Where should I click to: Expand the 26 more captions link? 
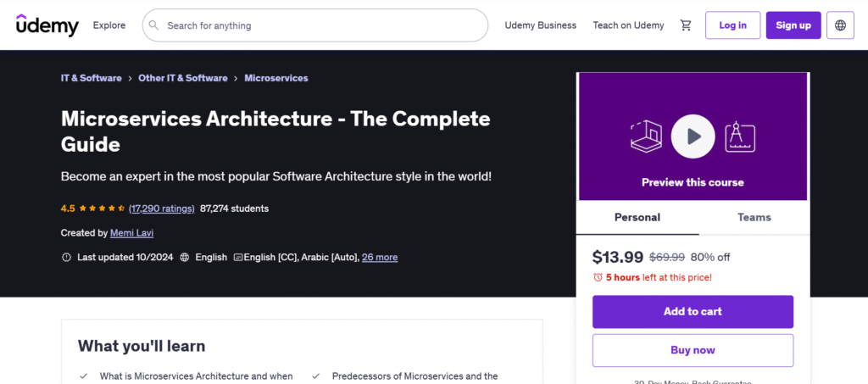(x=380, y=258)
